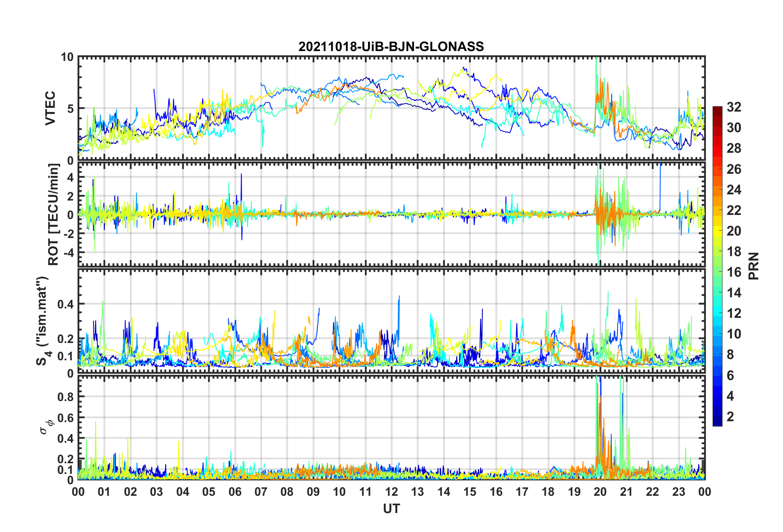Viewport: 783px width, 532px height.
Task: Click colorbar tick label 6
Action: (730, 375)
